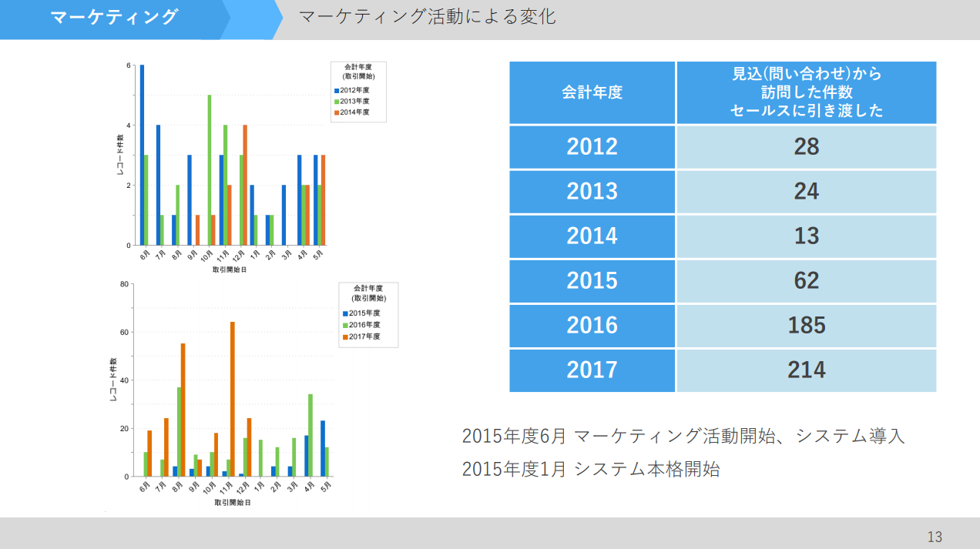Select the 会計年度 table header cell
Screen dimensions: 980x549
click(592, 92)
